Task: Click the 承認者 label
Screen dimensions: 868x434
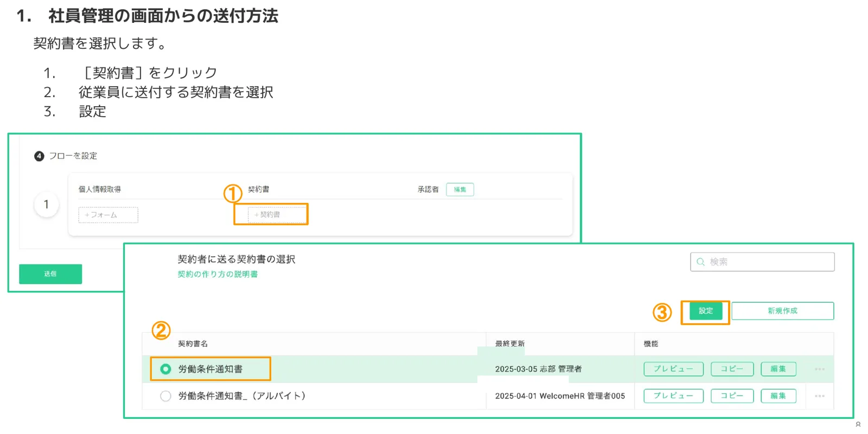Action: (428, 189)
